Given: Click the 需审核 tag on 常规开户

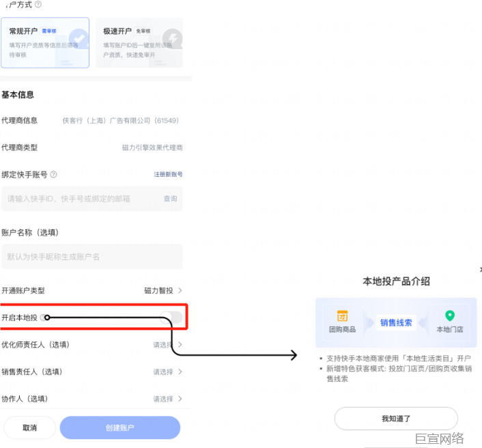Looking at the screenshot, I should point(49,31).
